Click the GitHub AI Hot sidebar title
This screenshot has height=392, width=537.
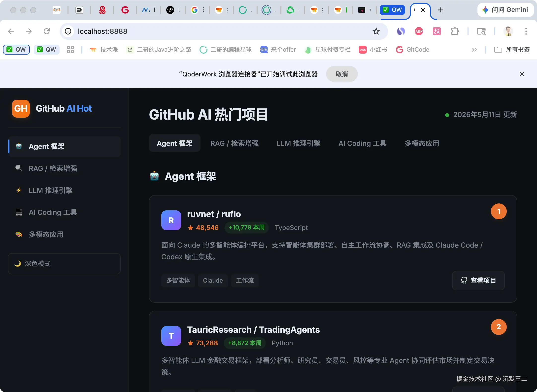click(x=64, y=108)
